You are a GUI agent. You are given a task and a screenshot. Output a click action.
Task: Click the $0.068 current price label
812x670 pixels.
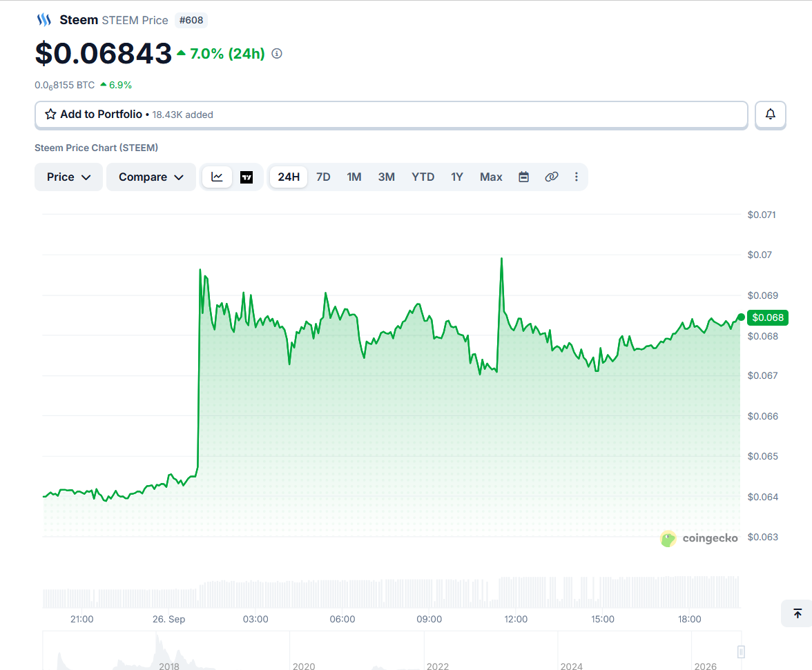tap(768, 317)
